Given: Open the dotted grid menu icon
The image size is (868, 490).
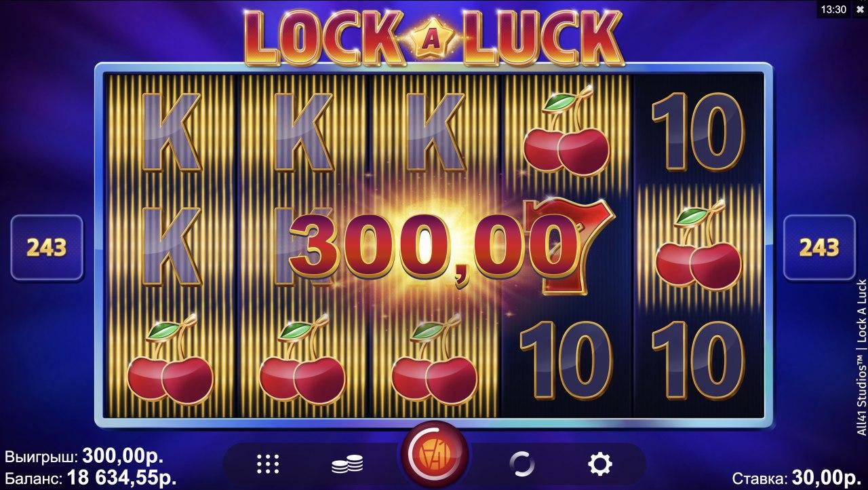Looking at the screenshot, I should tap(269, 464).
